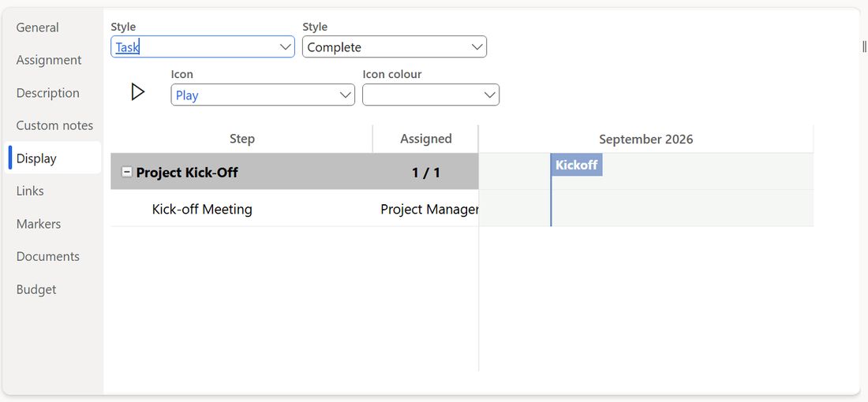Viewport: 868px width, 402px height.
Task: Switch to the Markers tab
Action: point(39,224)
